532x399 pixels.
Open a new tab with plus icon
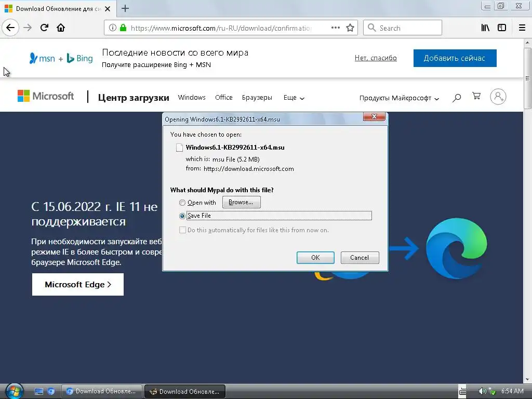click(125, 8)
